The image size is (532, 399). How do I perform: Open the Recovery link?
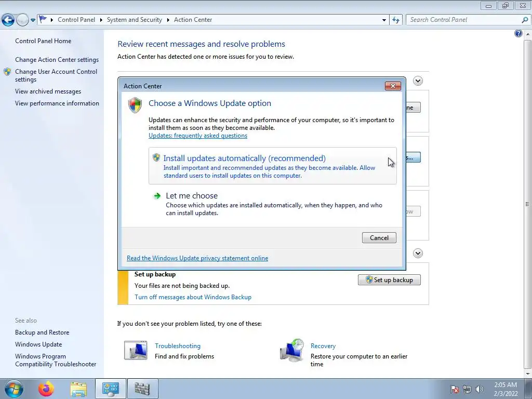323,346
